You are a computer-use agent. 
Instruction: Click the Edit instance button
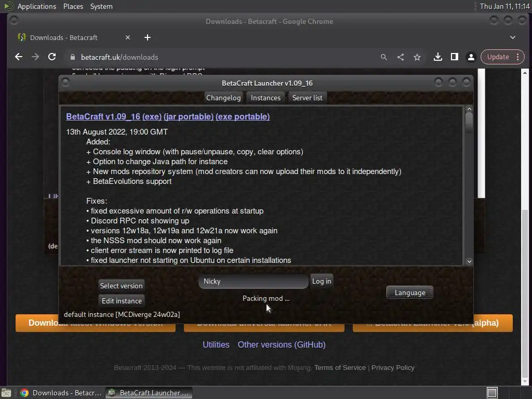122,301
